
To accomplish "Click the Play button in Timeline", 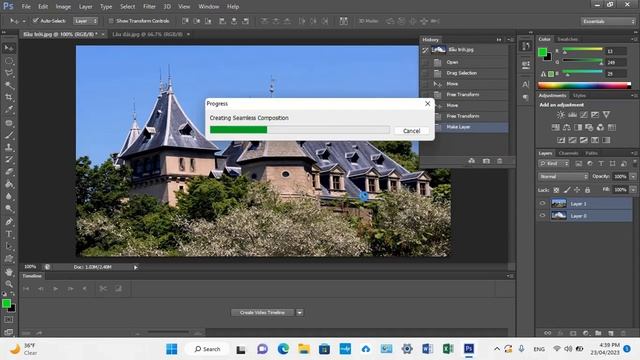I will [56, 289].
